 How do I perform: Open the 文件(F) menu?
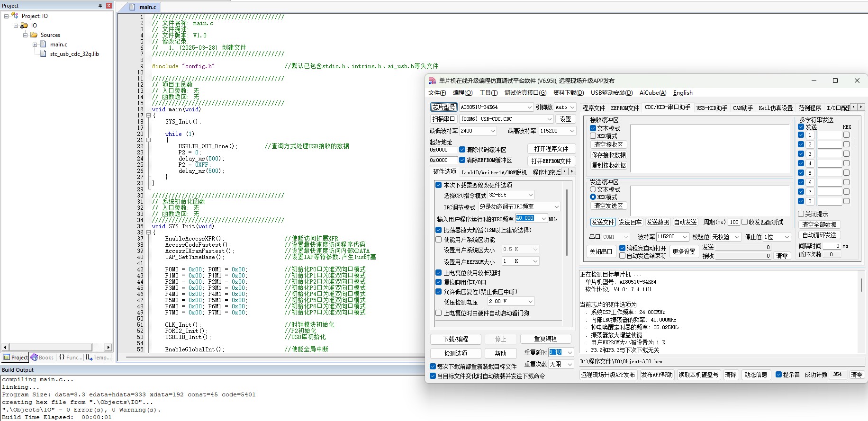pyautogui.click(x=437, y=93)
